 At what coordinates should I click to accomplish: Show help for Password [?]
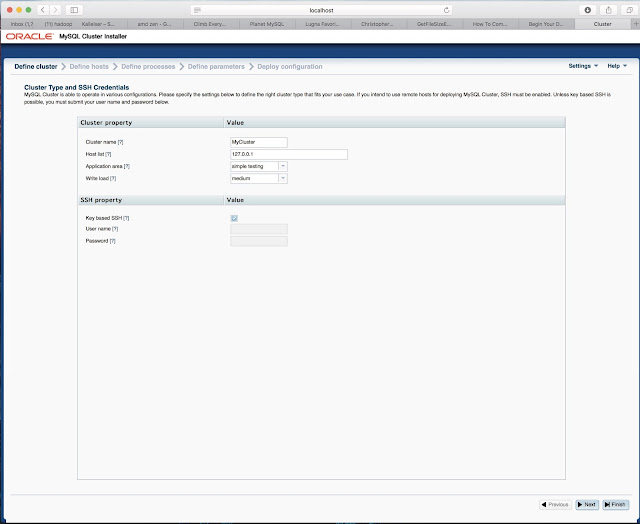point(113,241)
